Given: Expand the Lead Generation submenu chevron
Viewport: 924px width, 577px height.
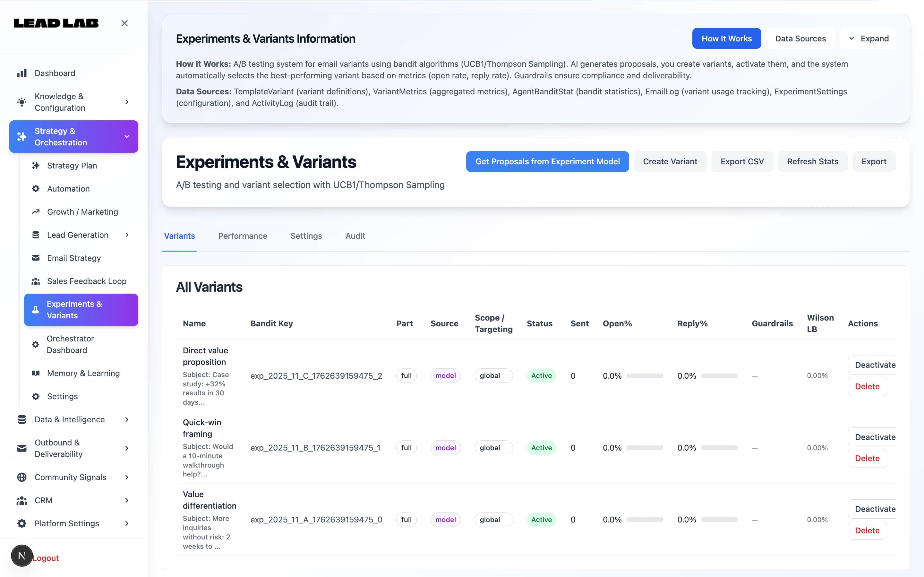Looking at the screenshot, I should click(127, 235).
